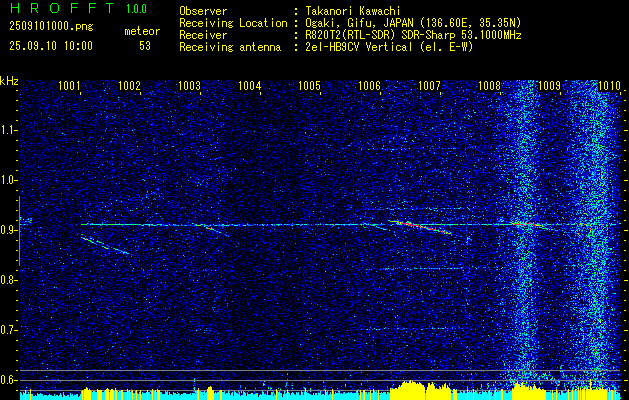629x400 pixels.
Task: Click the kHz axis unit label
Action: pyautogui.click(x=9, y=81)
